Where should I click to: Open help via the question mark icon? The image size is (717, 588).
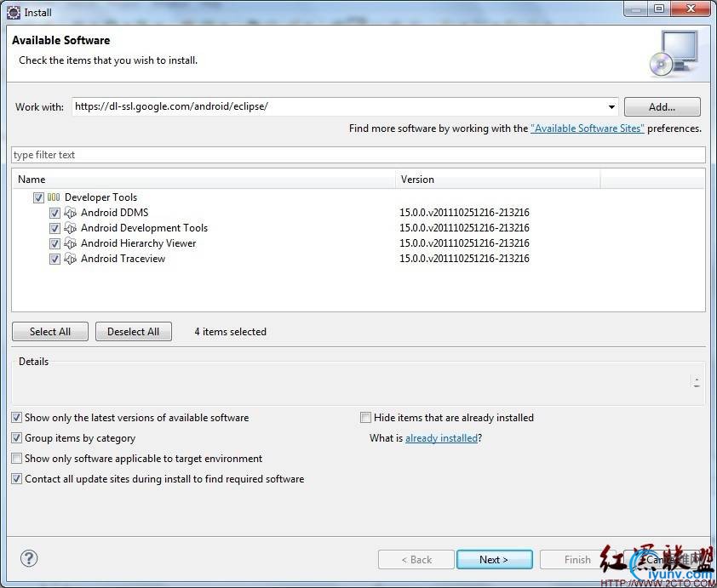(29, 558)
